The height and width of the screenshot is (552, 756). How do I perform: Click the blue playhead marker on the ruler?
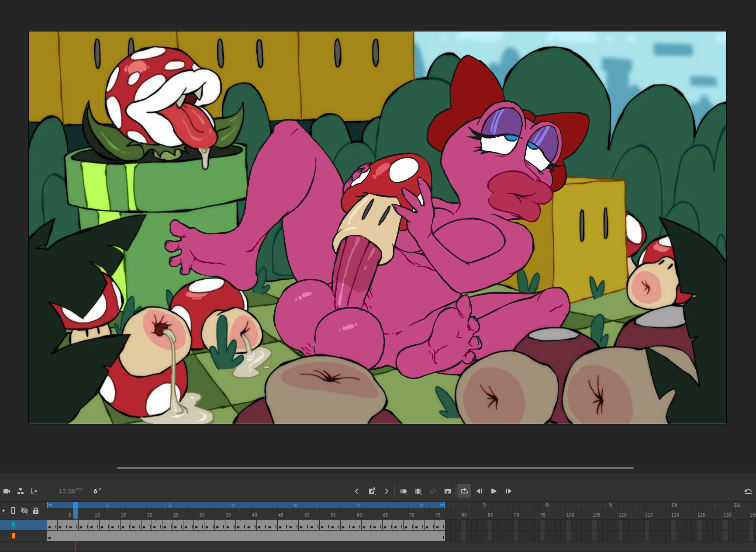click(x=76, y=510)
